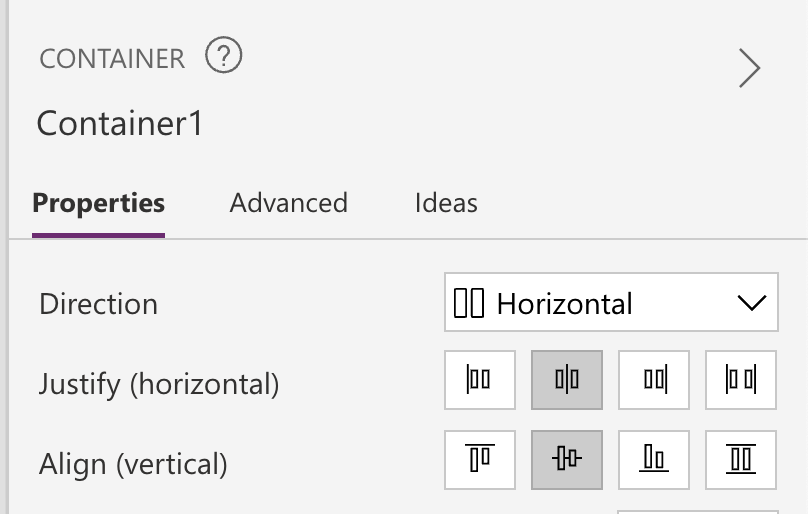Image resolution: width=808 pixels, height=514 pixels.
Task: Set horizontal justify to start
Action: tap(480, 380)
